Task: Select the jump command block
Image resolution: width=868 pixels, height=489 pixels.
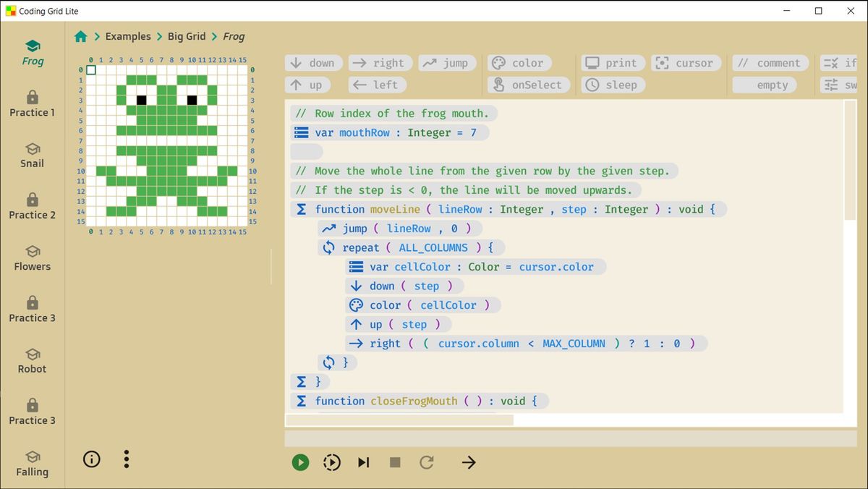Action: 447,63
